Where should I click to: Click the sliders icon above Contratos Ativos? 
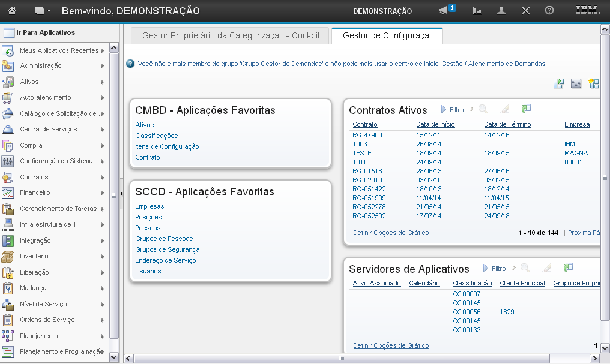tap(576, 83)
